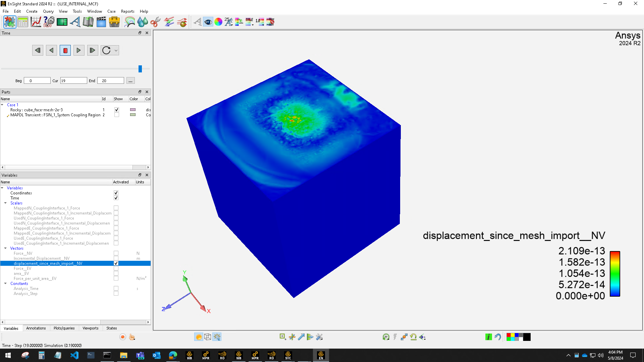Toggle the scene lighting sun icon
This screenshot has height=362, width=644.
199,337
